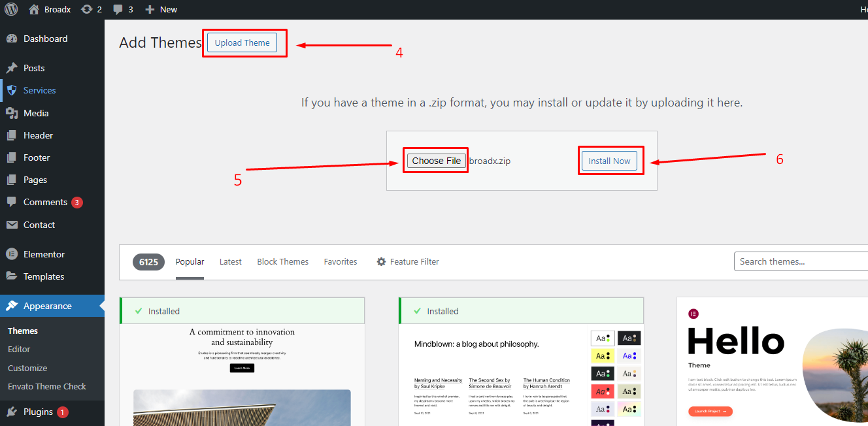
Task: Click the plus icon beside New
Action: 150,9
